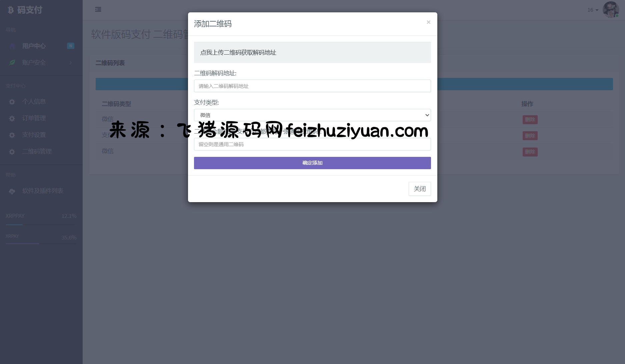The height and width of the screenshot is (364, 625).
Task: Click the gear icon beside 二维码管理
Action: pos(12,152)
